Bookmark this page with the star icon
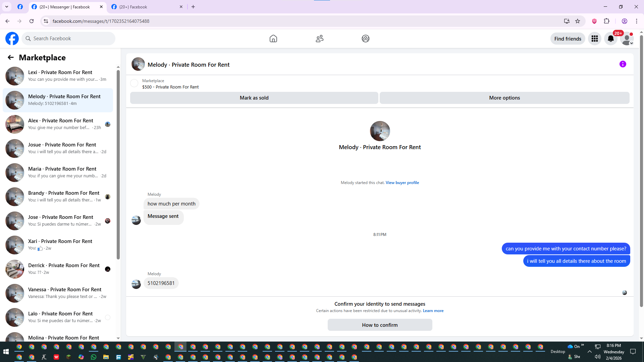 tap(578, 21)
